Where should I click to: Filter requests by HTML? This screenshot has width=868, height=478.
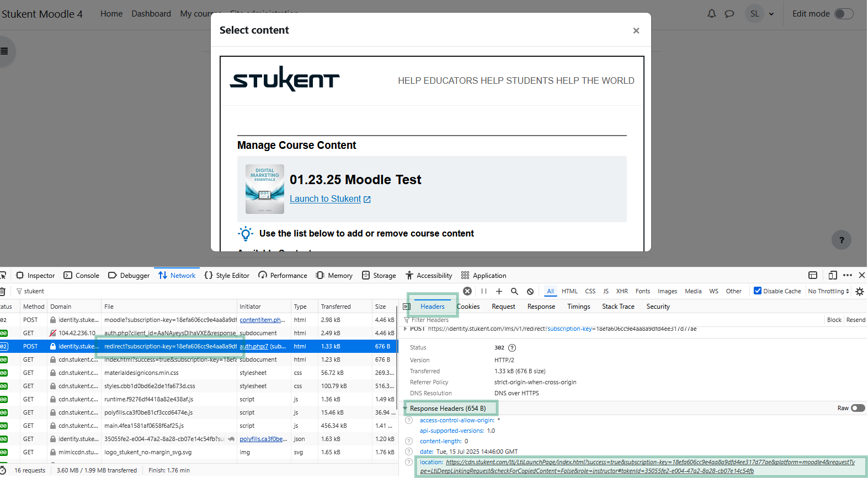click(569, 291)
